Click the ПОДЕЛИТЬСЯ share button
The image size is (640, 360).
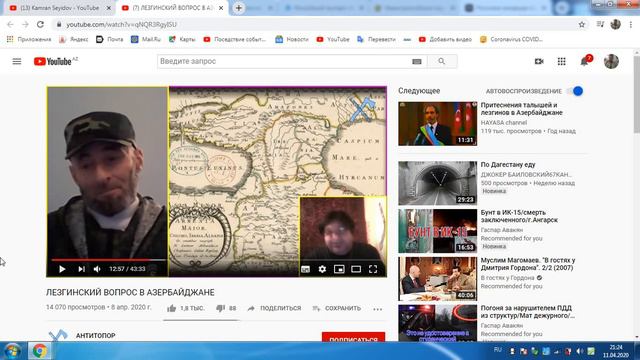click(x=274, y=308)
